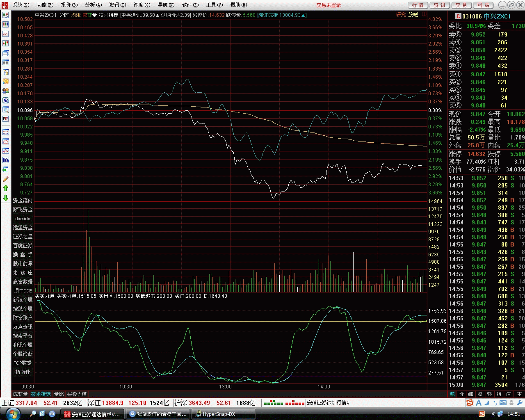
Task: Open the 百度证券 link
Action: (x=23, y=246)
